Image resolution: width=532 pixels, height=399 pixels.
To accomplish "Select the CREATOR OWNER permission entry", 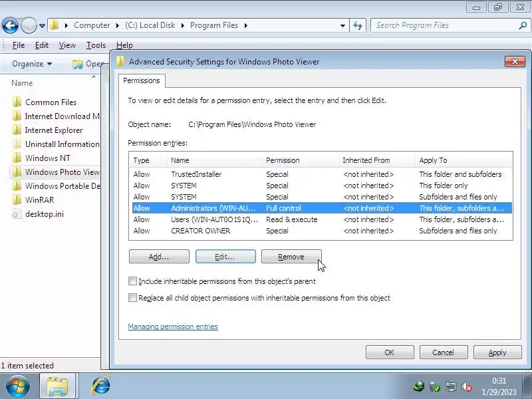I will 321,231.
